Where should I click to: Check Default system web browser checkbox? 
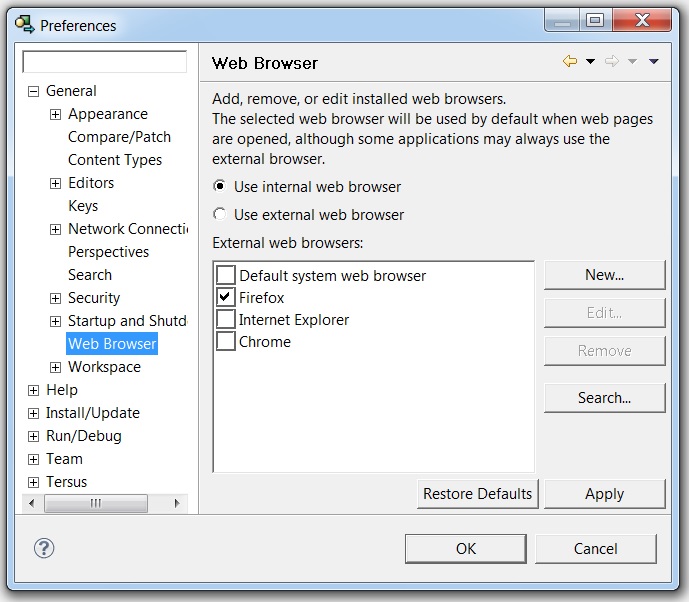[226, 275]
